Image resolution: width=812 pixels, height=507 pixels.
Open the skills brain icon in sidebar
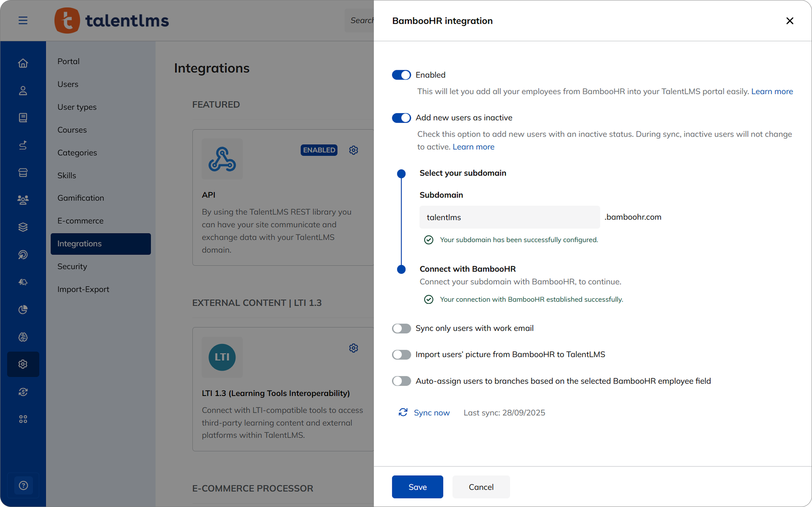coord(23,337)
